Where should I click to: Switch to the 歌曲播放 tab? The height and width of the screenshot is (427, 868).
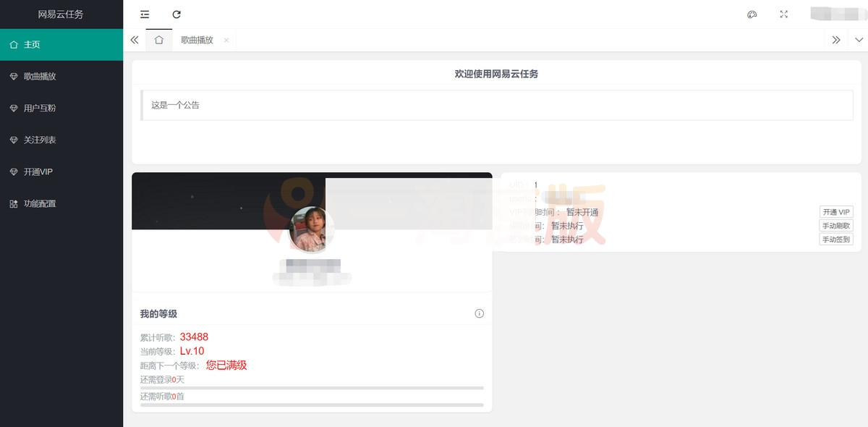(x=197, y=41)
